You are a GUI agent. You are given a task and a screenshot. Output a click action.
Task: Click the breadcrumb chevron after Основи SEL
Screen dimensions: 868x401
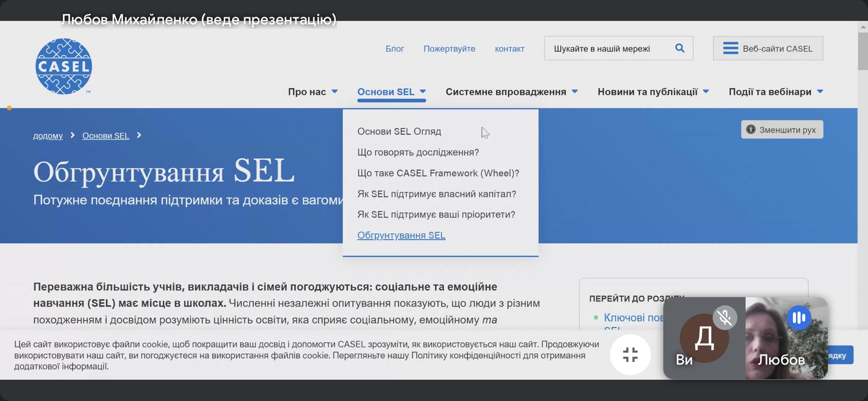(x=139, y=135)
